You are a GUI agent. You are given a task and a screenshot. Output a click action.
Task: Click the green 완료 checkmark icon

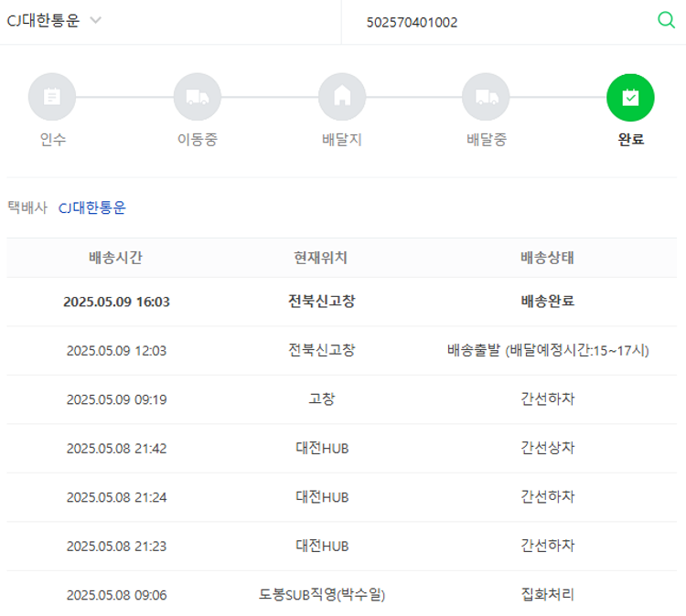click(630, 97)
